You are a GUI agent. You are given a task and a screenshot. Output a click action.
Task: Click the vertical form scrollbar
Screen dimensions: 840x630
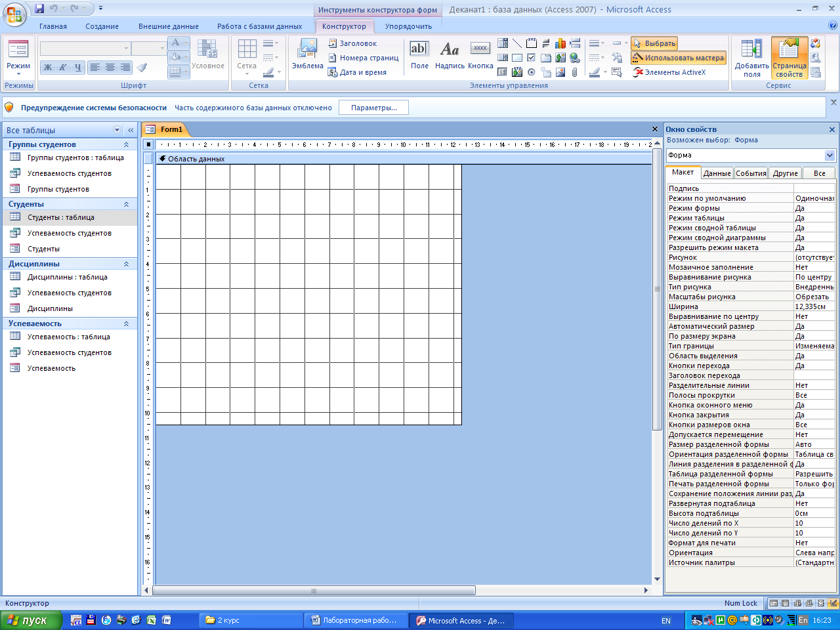pyautogui.click(x=657, y=289)
